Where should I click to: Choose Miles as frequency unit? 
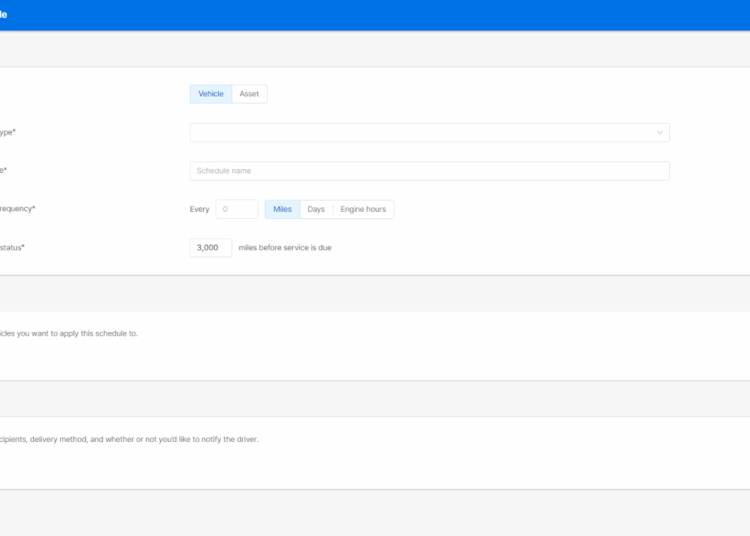point(282,209)
